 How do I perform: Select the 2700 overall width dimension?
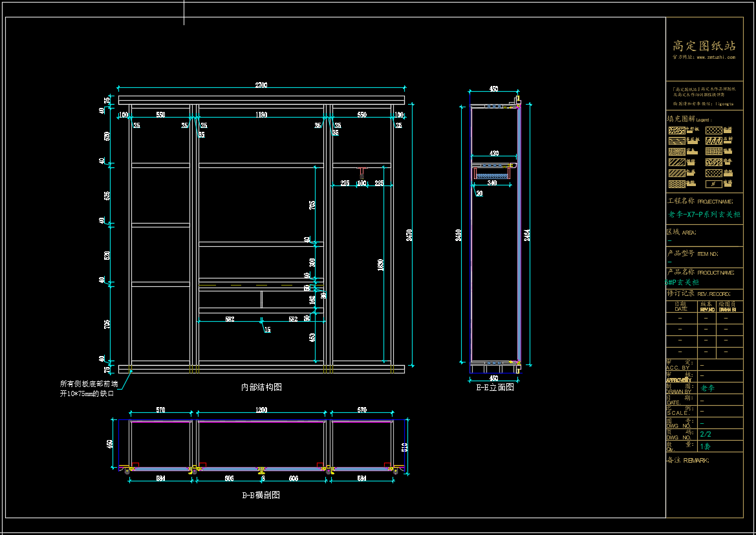[x=261, y=85]
